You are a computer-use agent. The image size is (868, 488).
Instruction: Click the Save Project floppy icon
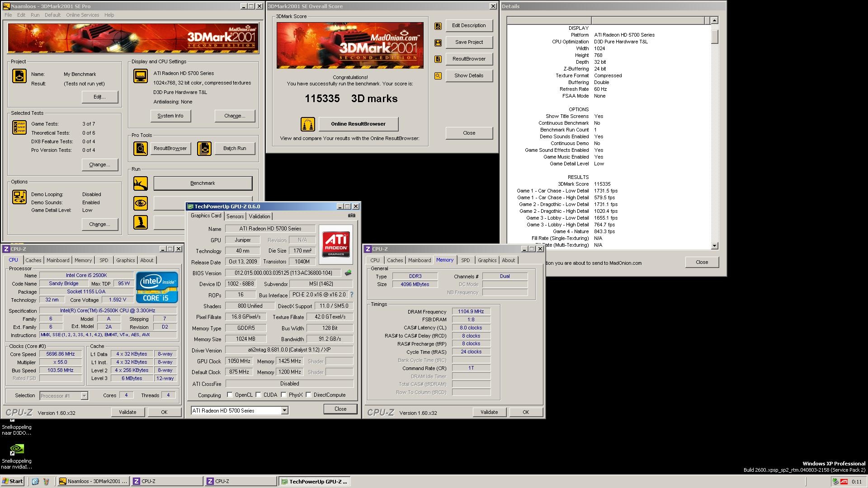coord(438,43)
